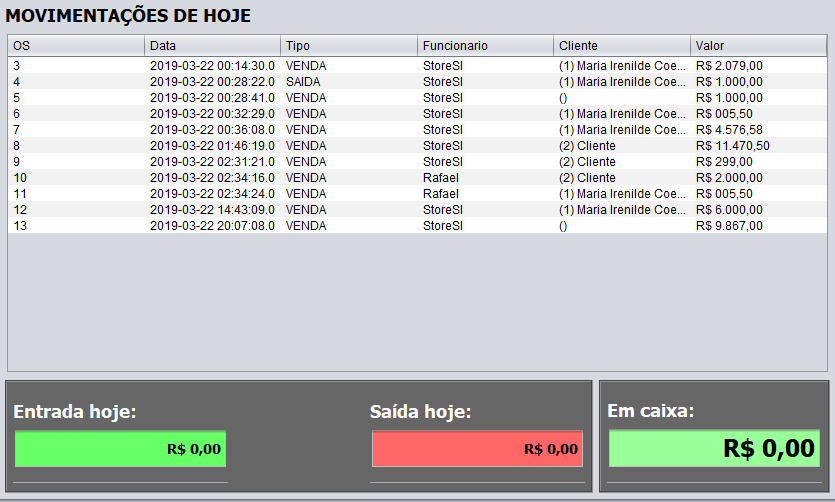Click value R$ 2.000,00
The image size is (835, 502).
coord(729,177)
